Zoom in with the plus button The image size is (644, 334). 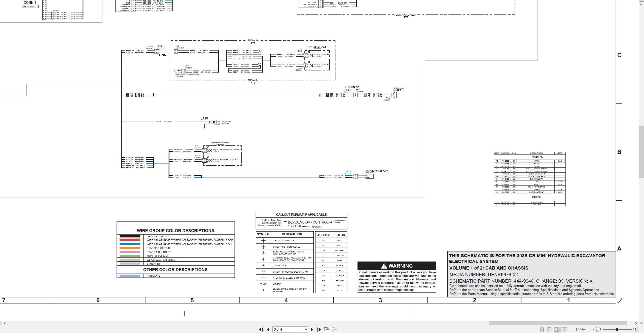635,329
